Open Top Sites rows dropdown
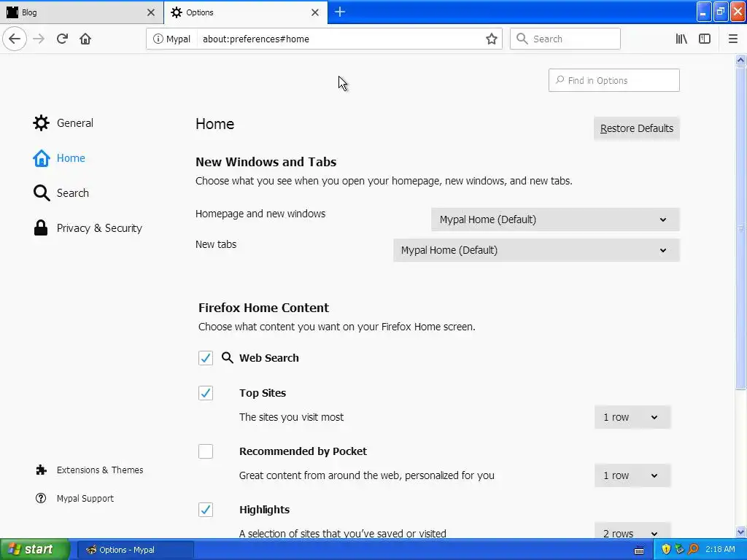 click(x=632, y=417)
